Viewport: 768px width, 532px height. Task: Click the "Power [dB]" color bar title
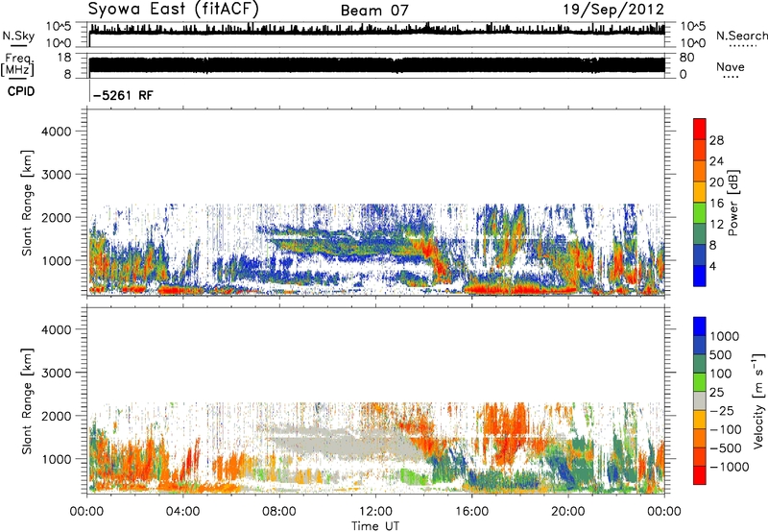click(x=732, y=204)
